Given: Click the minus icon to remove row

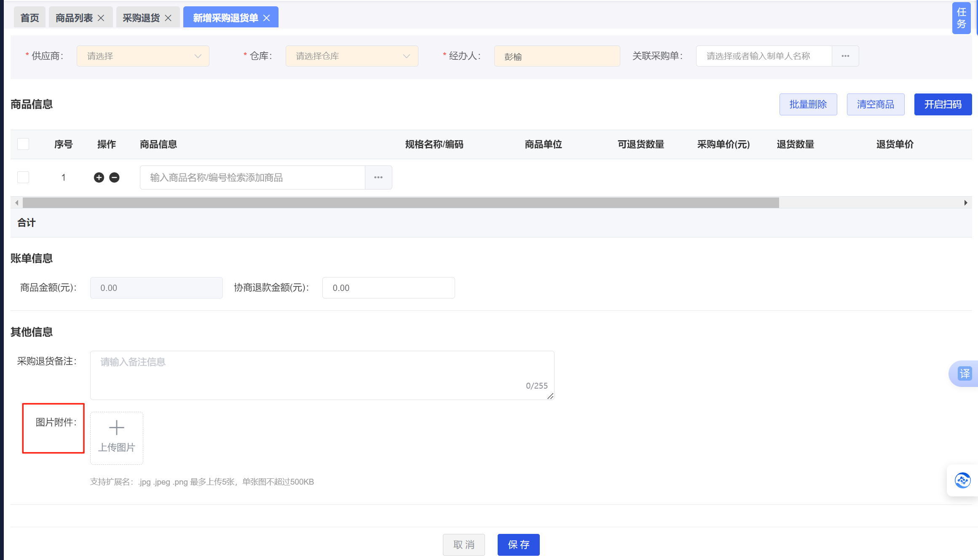Looking at the screenshot, I should coord(114,177).
